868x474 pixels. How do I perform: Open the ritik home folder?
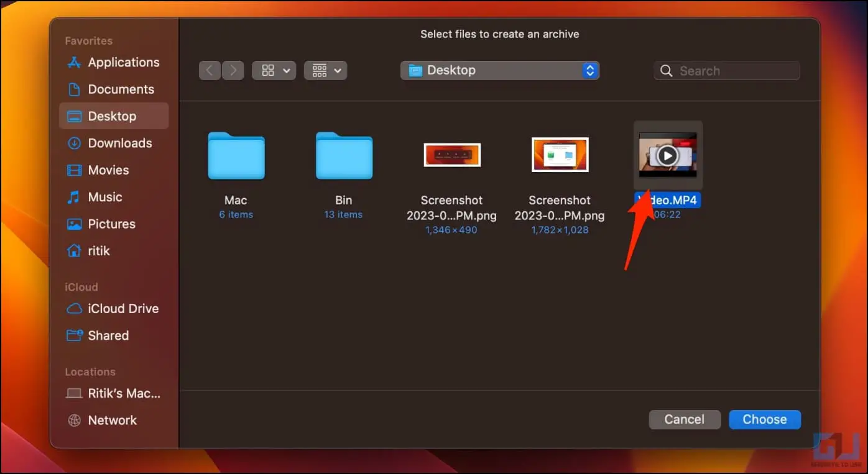(x=113, y=251)
